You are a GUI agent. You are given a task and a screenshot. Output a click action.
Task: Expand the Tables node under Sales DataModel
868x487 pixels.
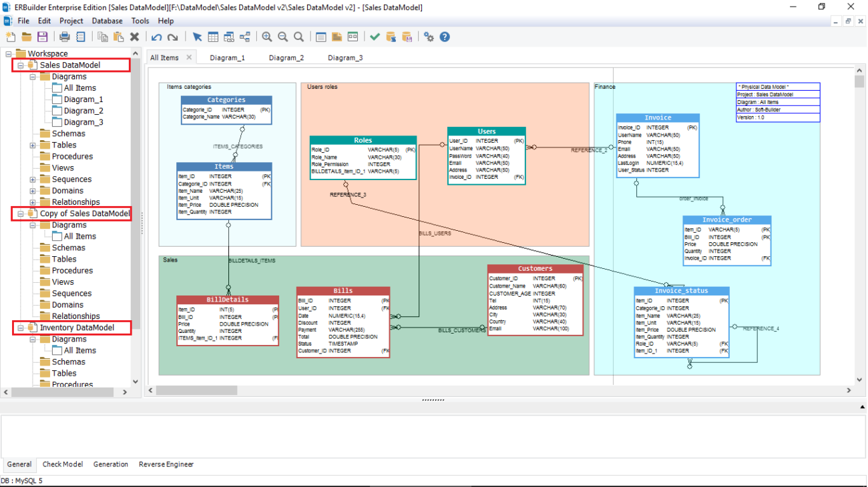[31, 145]
